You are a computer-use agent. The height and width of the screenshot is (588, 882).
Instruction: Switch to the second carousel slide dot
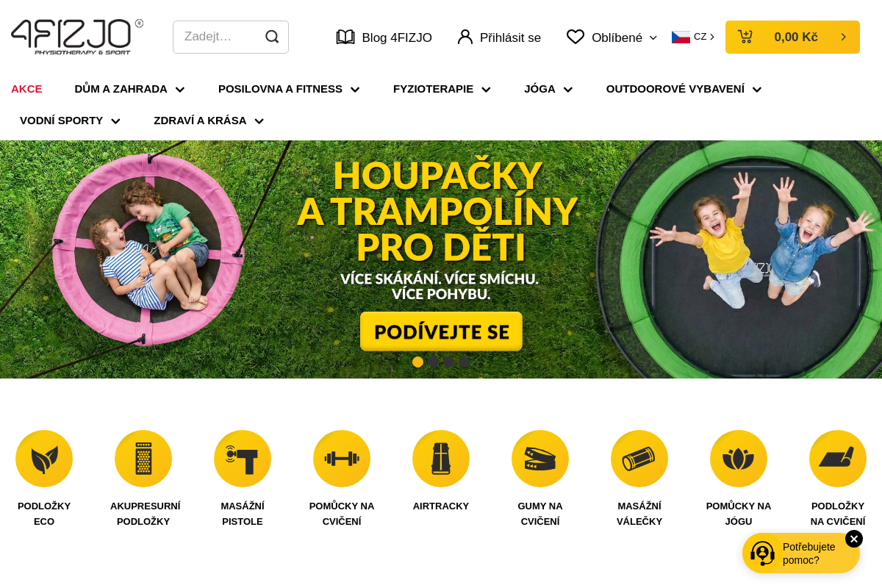(x=434, y=362)
